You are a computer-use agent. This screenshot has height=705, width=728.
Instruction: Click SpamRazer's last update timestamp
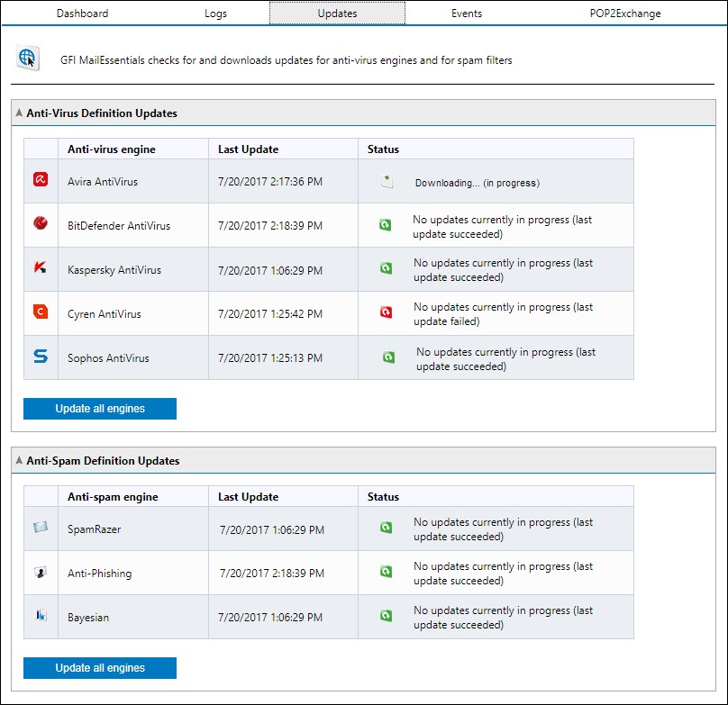click(272, 530)
